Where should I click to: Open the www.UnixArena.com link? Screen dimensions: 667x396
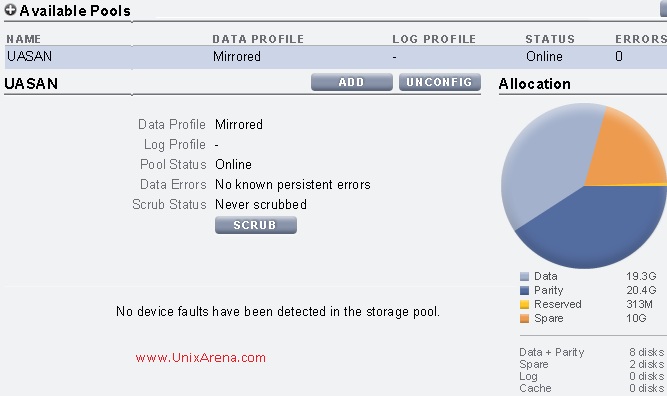[201, 358]
